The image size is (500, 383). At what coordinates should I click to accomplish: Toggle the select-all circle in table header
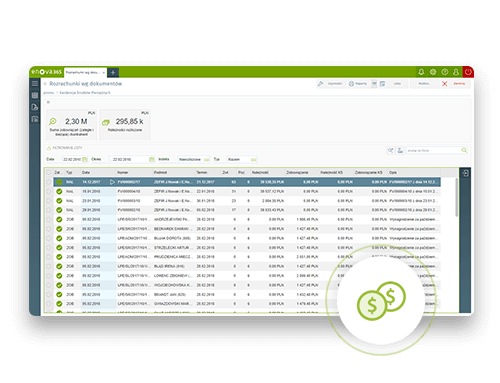click(x=49, y=172)
